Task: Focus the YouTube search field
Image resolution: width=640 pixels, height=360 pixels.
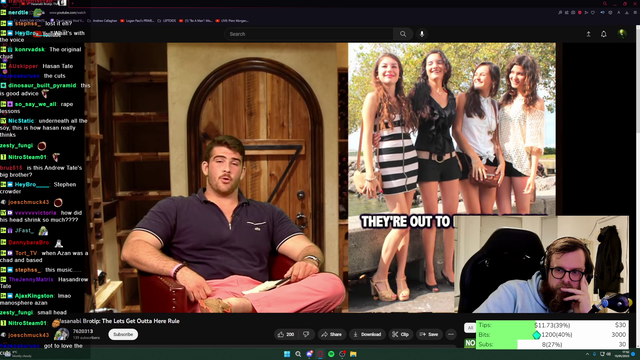Action: [309, 34]
